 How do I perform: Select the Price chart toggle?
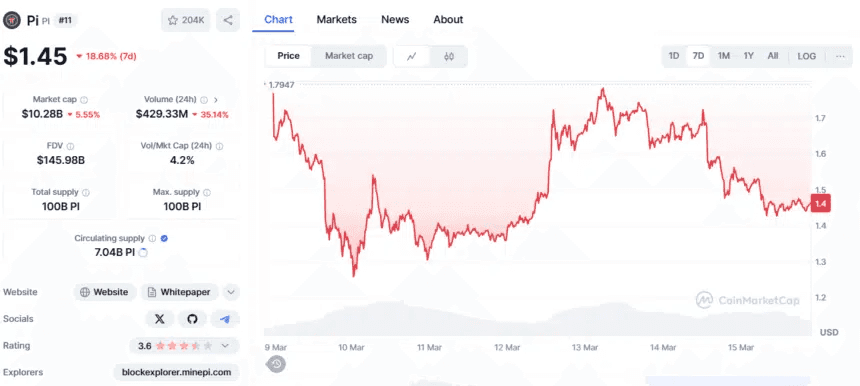click(x=288, y=56)
